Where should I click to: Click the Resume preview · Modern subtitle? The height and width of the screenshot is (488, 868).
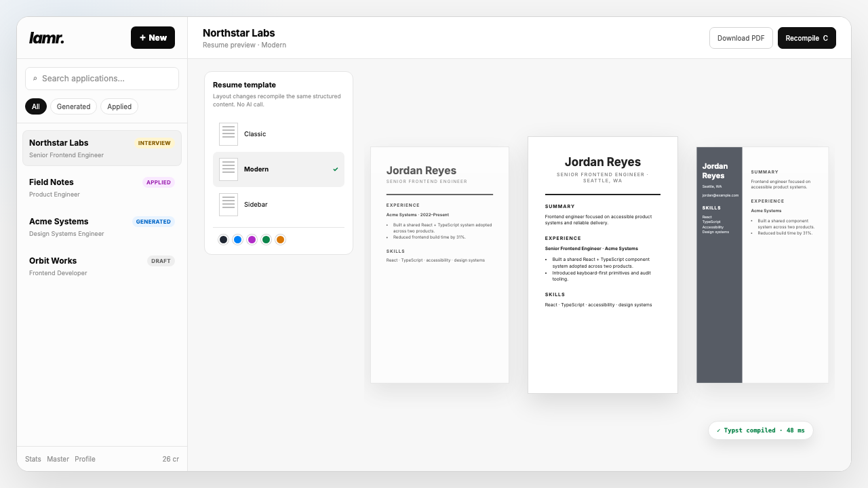click(x=244, y=45)
